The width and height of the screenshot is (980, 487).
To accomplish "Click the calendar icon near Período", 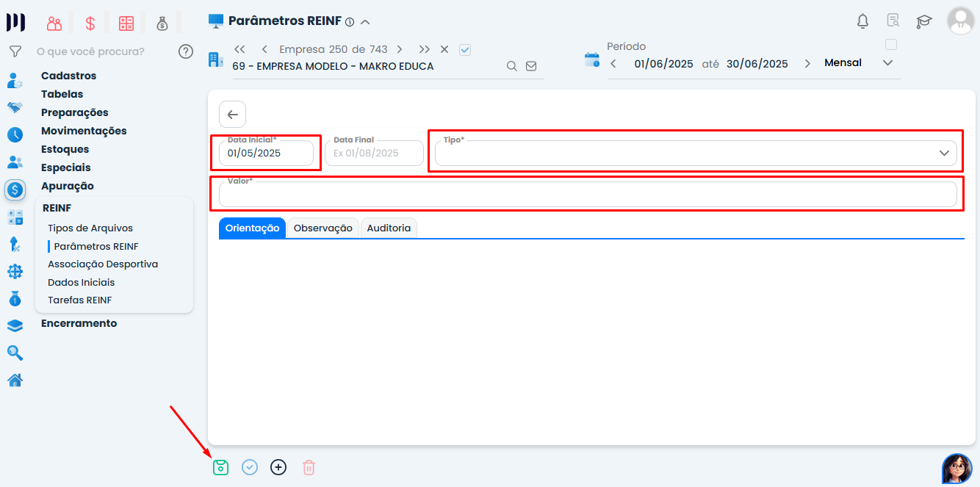I will pyautogui.click(x=592, y=59).
